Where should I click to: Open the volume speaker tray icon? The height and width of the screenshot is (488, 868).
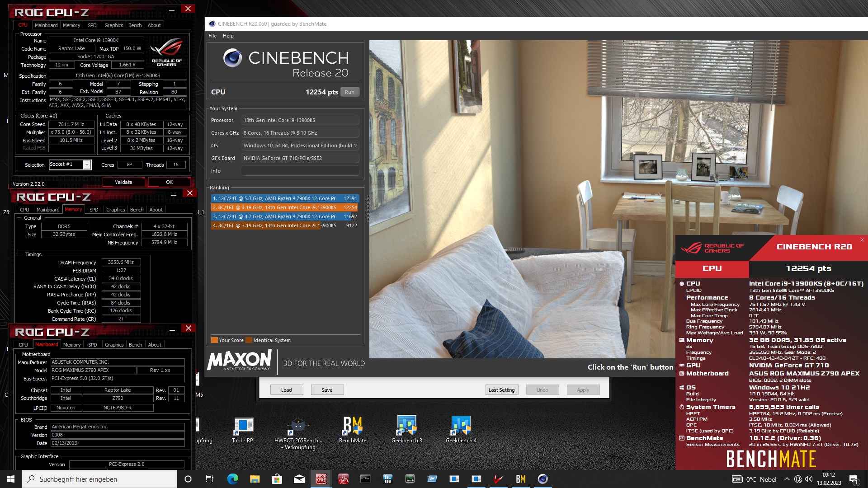809,479
